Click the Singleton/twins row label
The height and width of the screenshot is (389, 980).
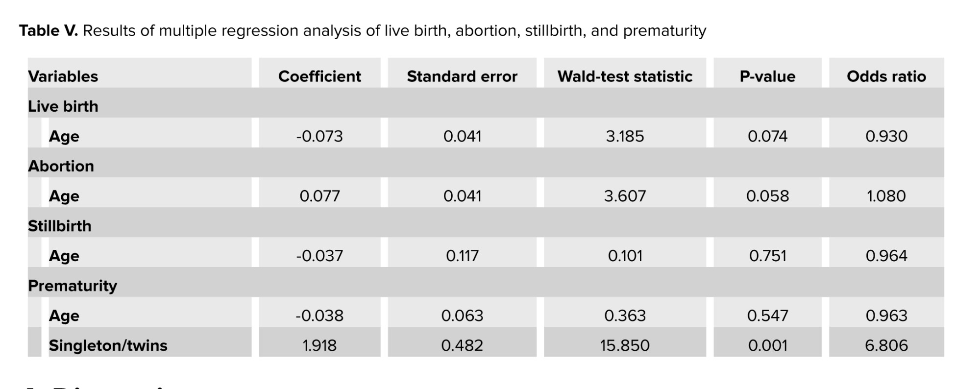click(x=108, y=345)
